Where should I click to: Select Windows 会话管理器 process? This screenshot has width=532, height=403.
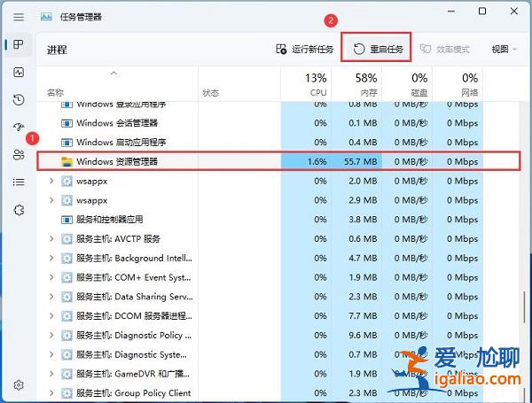tap(117, 123)
